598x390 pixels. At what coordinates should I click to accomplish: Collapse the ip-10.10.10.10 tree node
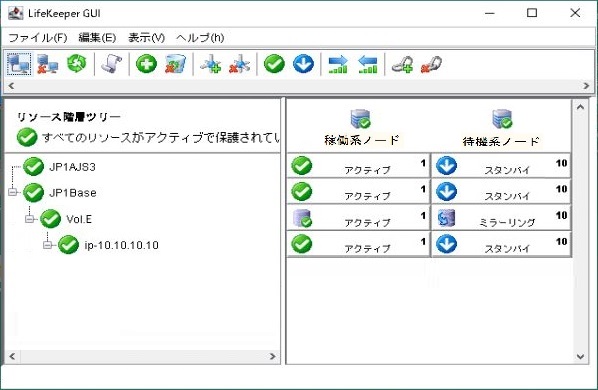click(x=47, y=245)
